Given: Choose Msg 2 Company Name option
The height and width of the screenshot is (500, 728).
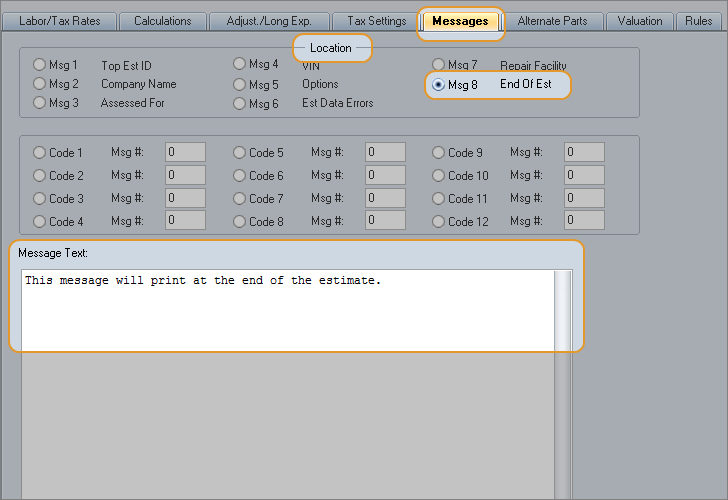Looking at the screenshot, I should click(x=40, y=84).
